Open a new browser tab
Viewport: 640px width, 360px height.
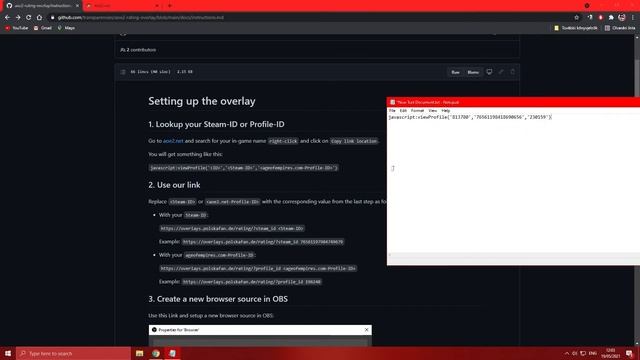coord(170,6)
